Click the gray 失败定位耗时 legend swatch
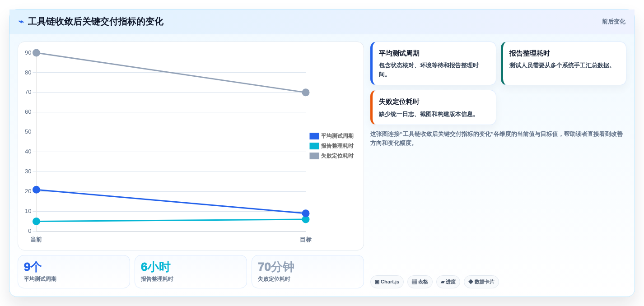This screenshot has width=644, height=306. click(314, 156)
